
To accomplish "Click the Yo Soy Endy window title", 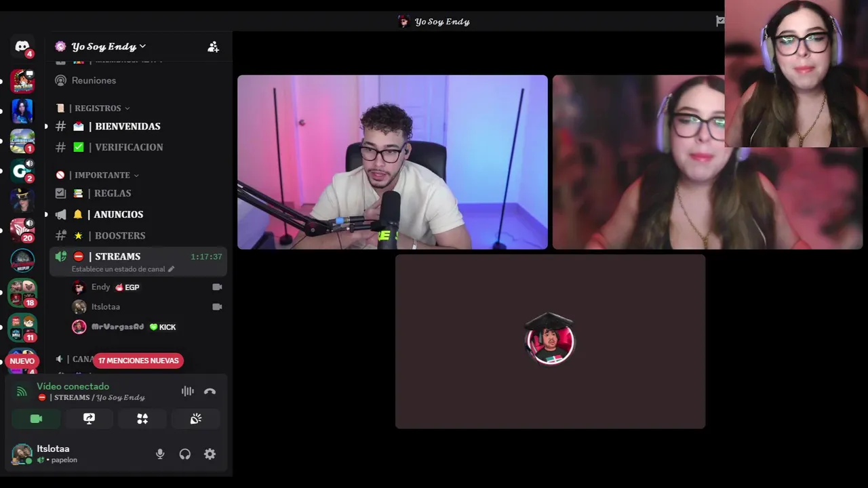I will (x=442, y=22).
